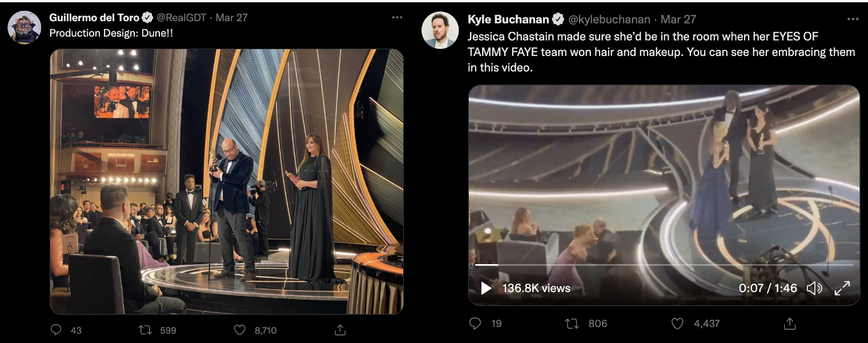
Task: Open more options on Guillermo del Toro's tweet
Action: [x=397, y=18]
